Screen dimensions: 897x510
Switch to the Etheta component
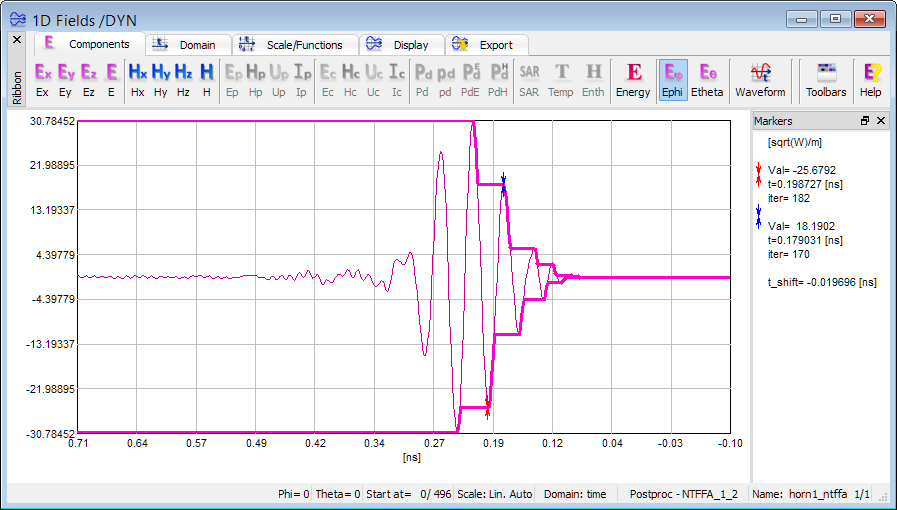[x=707, y=79]
